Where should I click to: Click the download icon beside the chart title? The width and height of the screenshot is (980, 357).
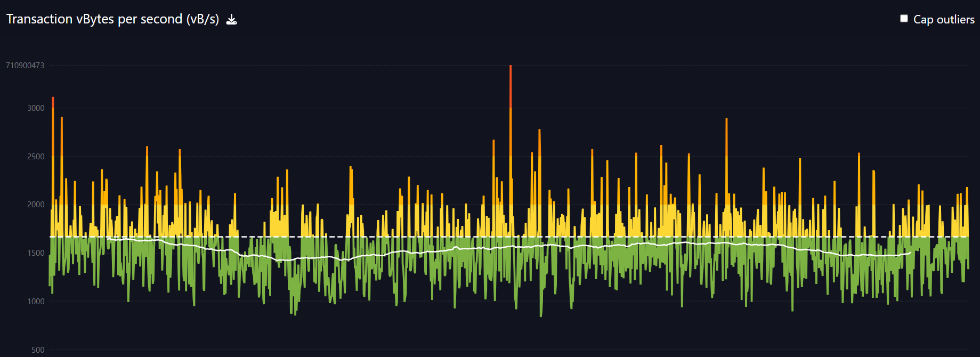click(x=231, y=20)
